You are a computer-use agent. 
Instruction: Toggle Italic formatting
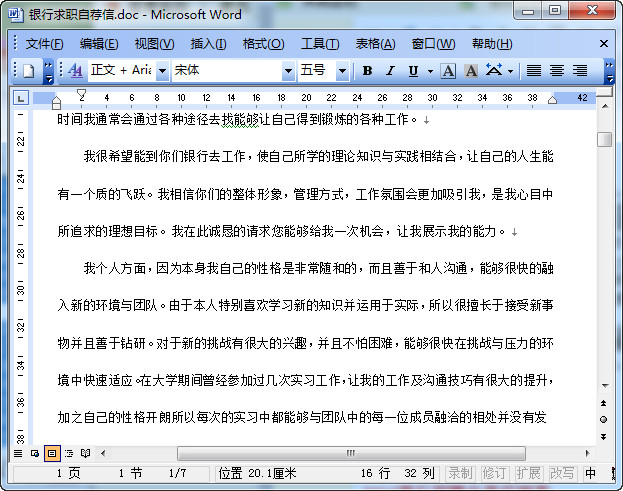point(390,71)
